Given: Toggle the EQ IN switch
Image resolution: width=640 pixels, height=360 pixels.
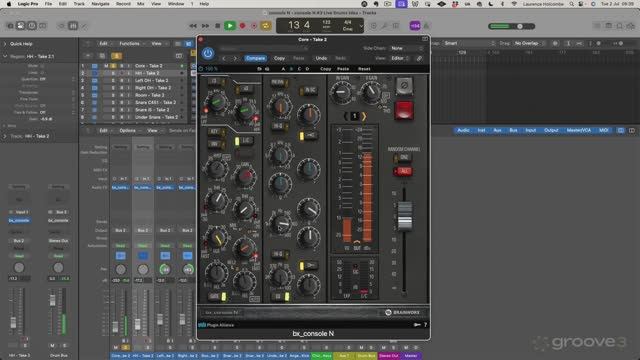Looking at the screenshot, I should click(281, 297).
